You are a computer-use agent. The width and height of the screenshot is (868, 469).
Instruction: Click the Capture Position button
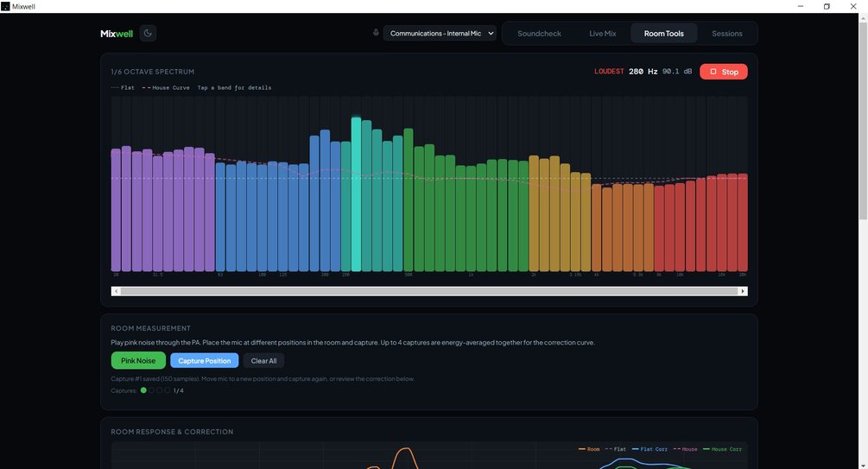pos(205,360)
